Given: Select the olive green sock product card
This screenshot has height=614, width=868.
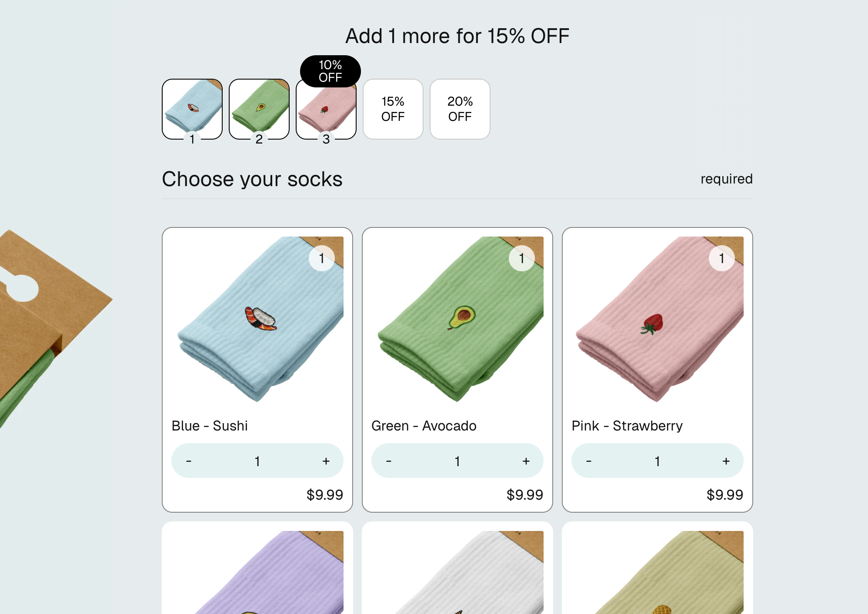Looking at the screenshot, I should 658,570.
